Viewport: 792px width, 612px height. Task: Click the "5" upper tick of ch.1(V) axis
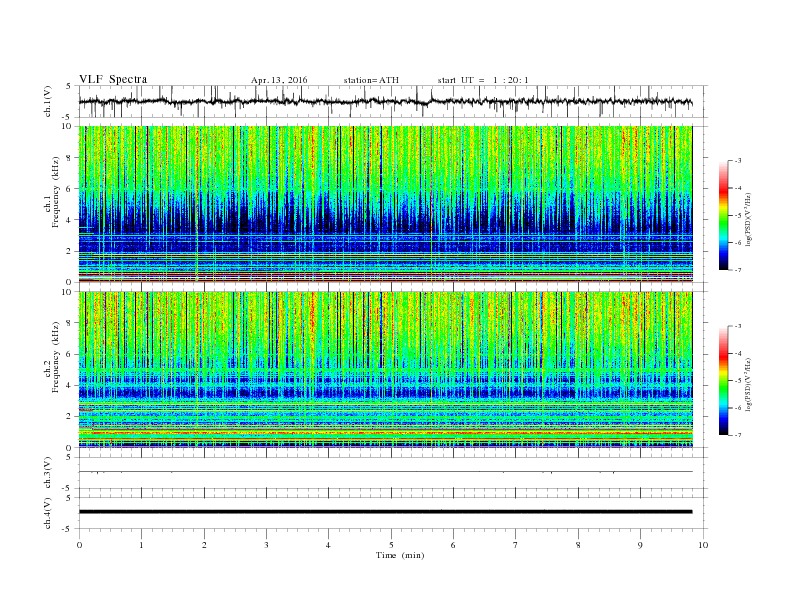tap(69, 86)
